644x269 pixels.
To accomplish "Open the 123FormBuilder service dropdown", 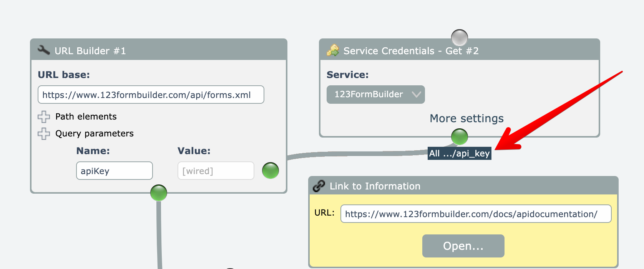I will (375, 95).
